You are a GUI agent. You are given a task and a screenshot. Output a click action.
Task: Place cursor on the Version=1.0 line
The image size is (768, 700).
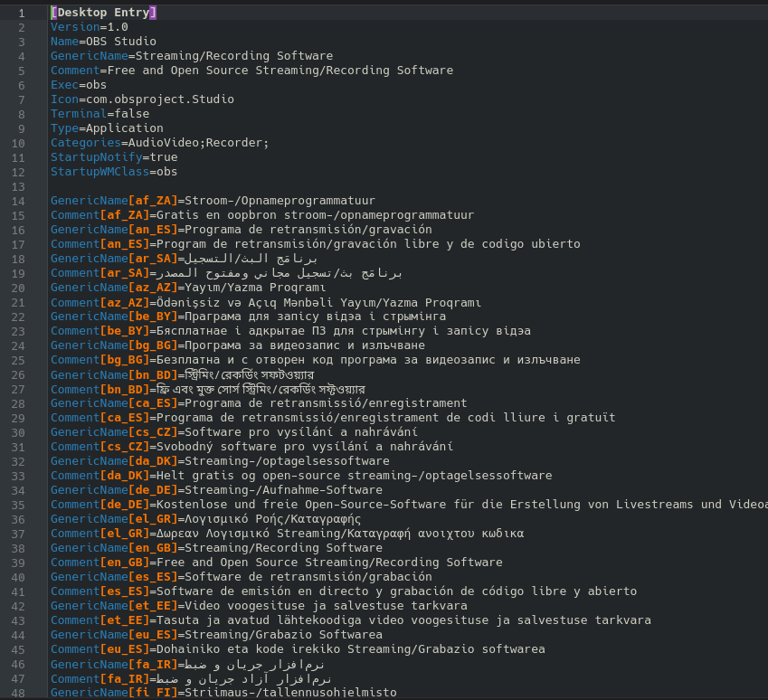pyautogui.click(x=90, y=27)
